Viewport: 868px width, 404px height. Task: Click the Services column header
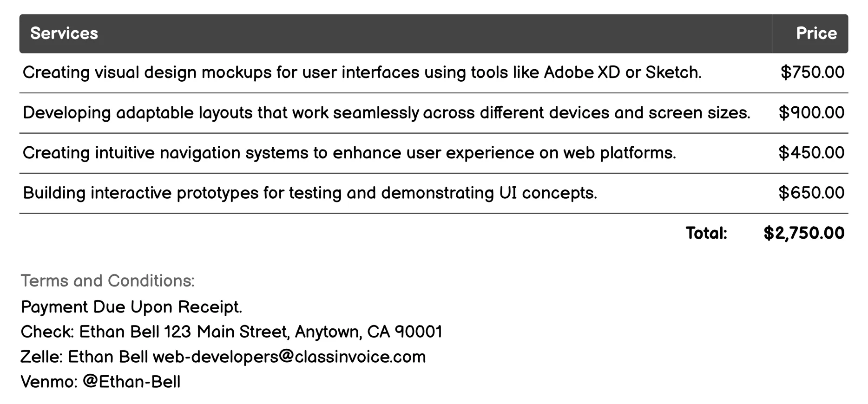64,33
